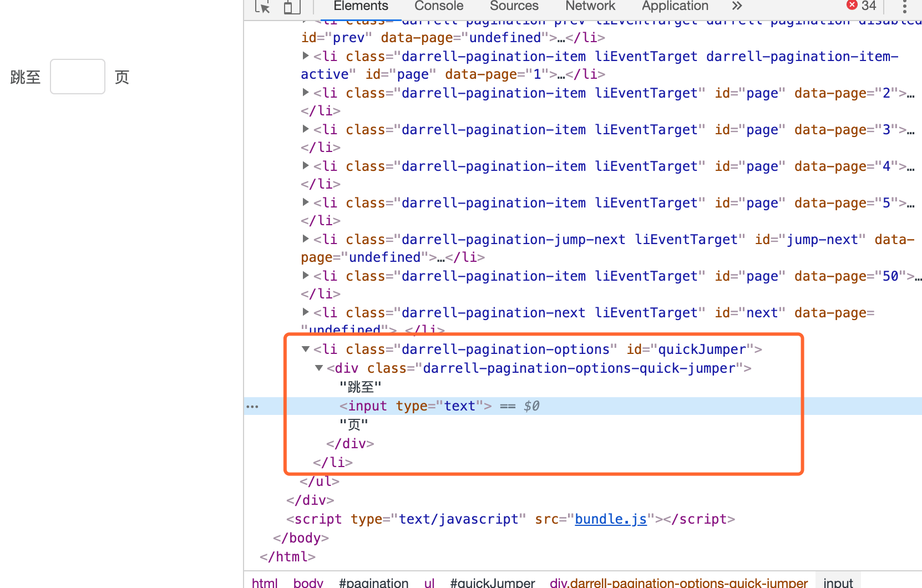
Task: Select the "跳至" text node in the DOM tree
Action: pos(361,387)
